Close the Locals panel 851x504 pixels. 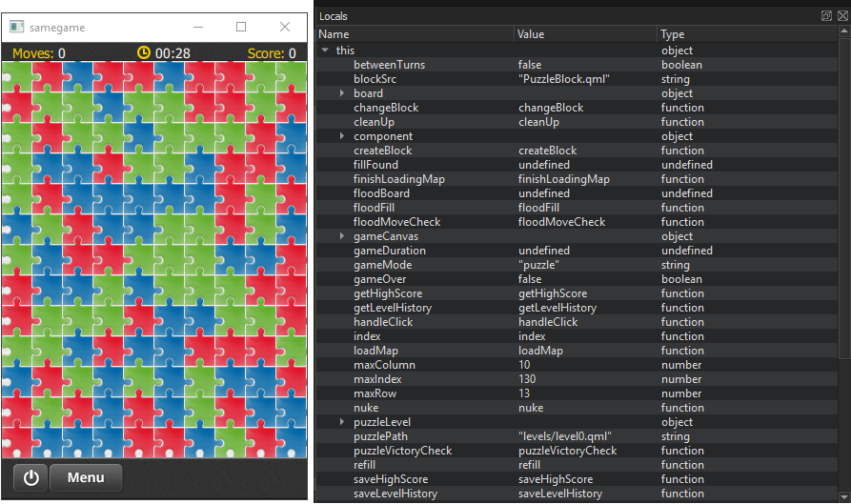pyautogui.click(x=841, y=15)
